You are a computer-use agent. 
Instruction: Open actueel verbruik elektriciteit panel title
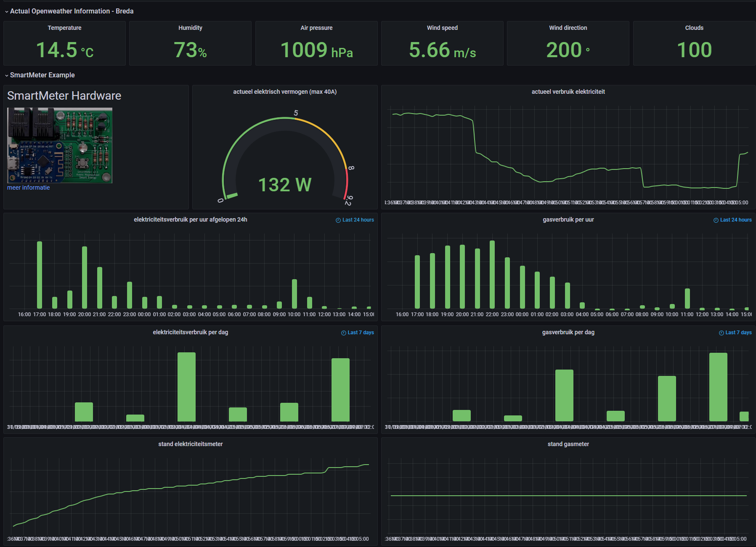click(568, 92)
